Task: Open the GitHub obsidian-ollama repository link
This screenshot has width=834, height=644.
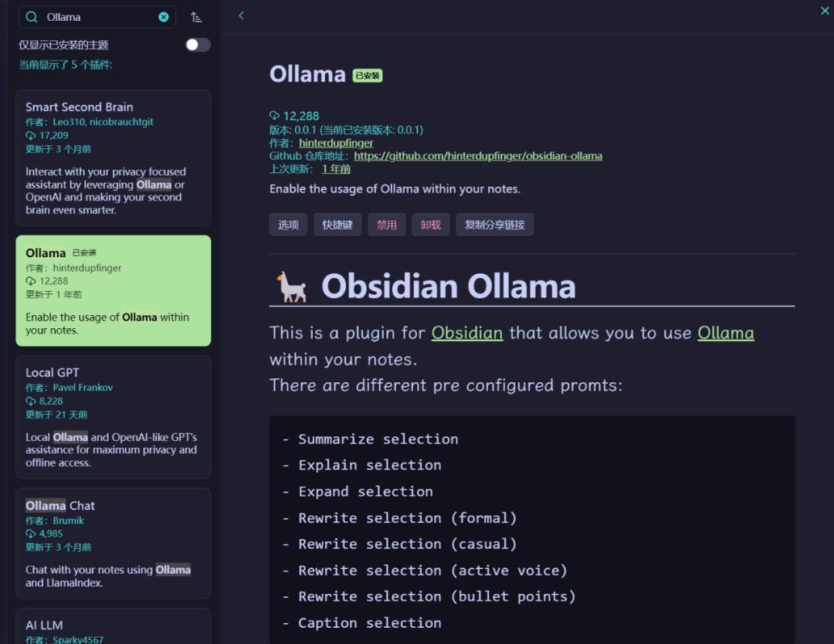Action: click(x=478, y=156)
